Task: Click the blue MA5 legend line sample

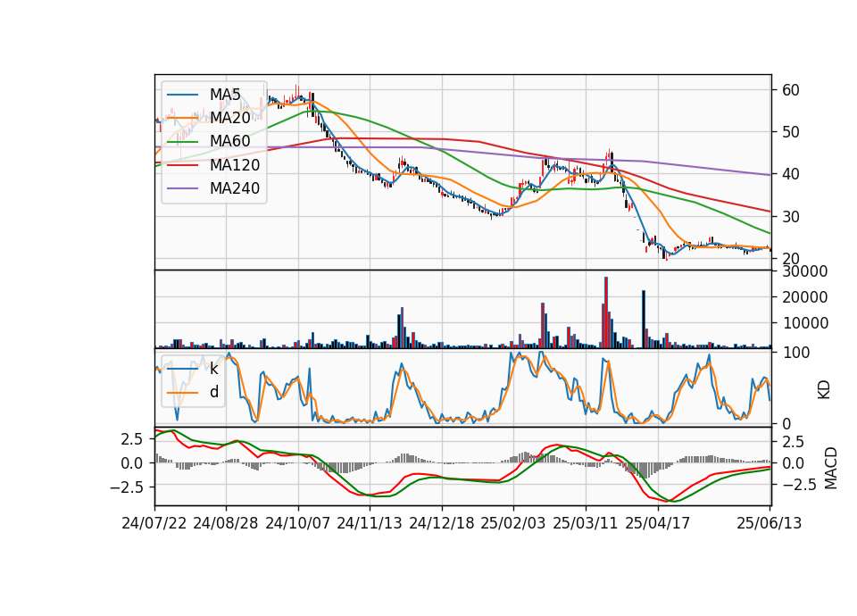Action: [182, 95]
